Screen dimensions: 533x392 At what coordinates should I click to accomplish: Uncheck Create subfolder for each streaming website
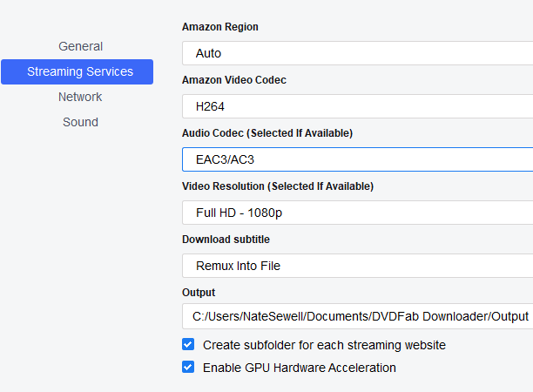click(x=188, y=344)
